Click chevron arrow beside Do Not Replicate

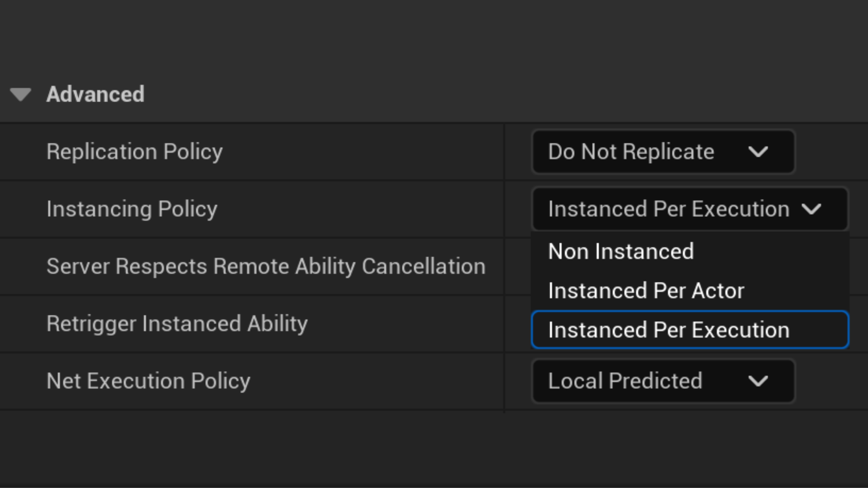758,152
